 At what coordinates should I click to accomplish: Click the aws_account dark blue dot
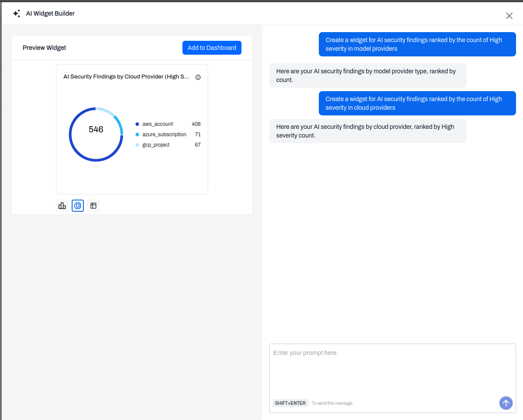pos(137,124)
